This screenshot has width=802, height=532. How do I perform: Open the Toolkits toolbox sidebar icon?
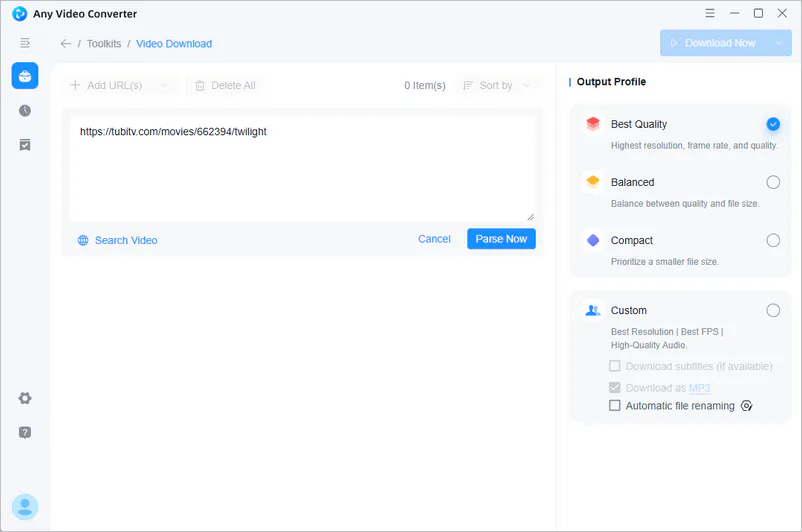click(25, 76)
